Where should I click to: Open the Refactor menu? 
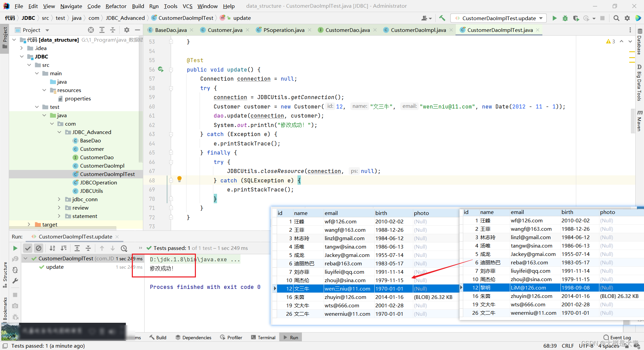click(116, 6)
